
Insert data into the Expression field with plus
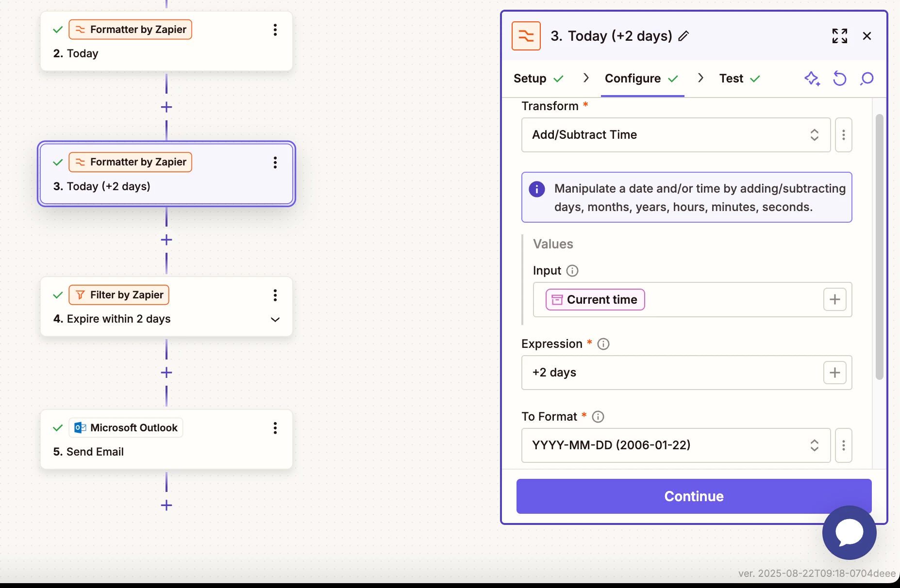tap(835, 373)
